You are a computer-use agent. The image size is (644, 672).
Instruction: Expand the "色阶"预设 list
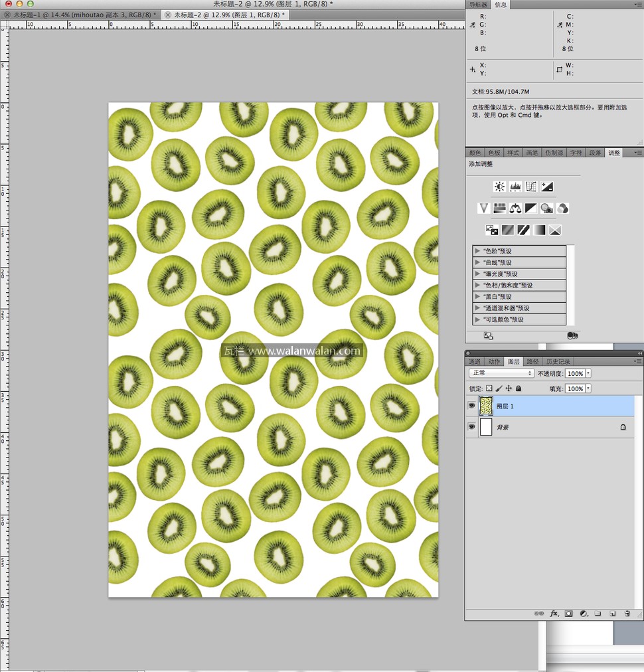tap(477, 251)
